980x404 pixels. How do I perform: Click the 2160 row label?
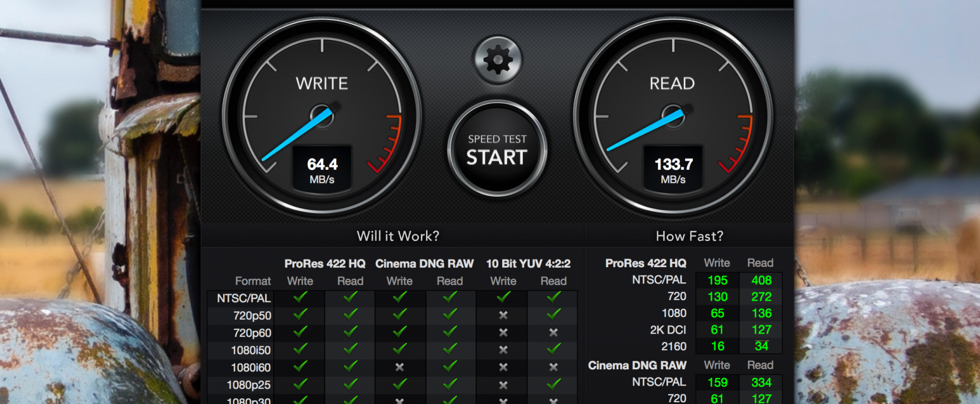pos(674,346)
